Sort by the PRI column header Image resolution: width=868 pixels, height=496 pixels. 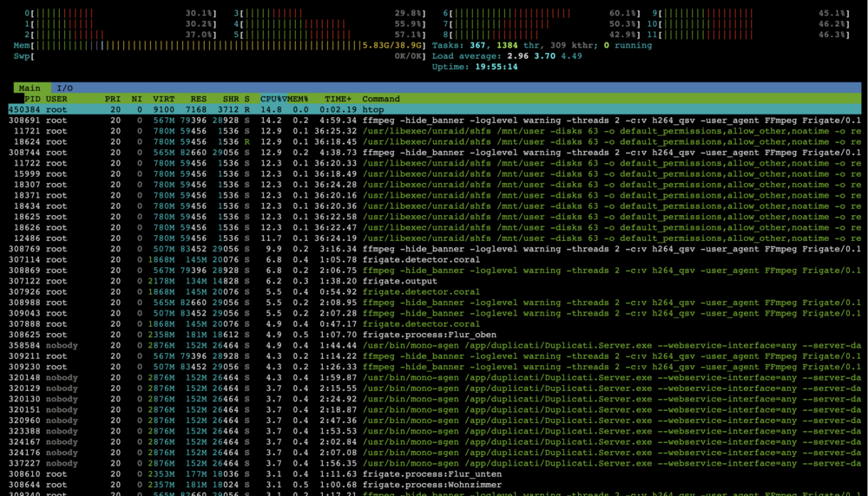coord(112,99)
